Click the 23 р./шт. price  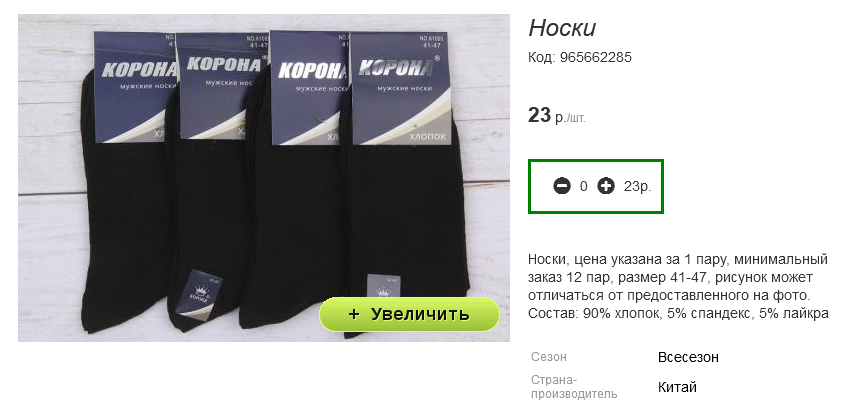pos(557,116)
